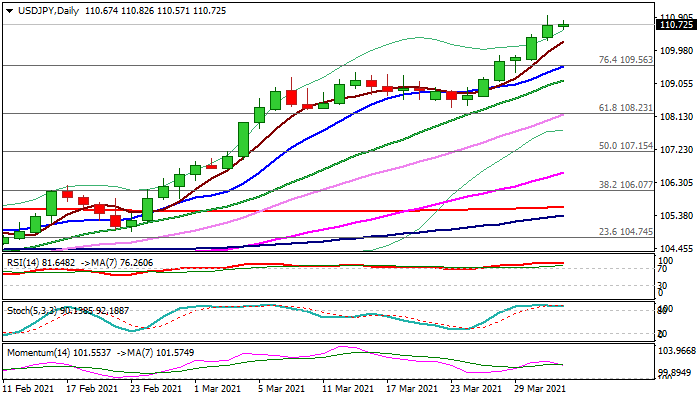
Task: Click the 23.6 Fibonacci label at 104.745
Action: [625, 231]
